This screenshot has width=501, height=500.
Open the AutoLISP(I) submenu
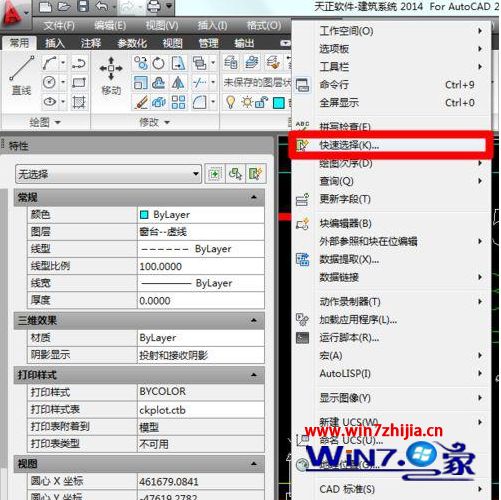click(390, 374)
